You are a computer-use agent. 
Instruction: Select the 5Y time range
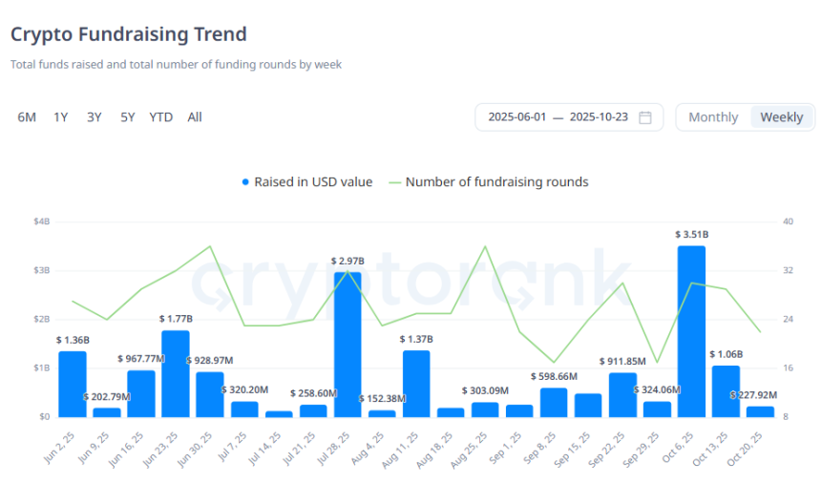(128, 117)
